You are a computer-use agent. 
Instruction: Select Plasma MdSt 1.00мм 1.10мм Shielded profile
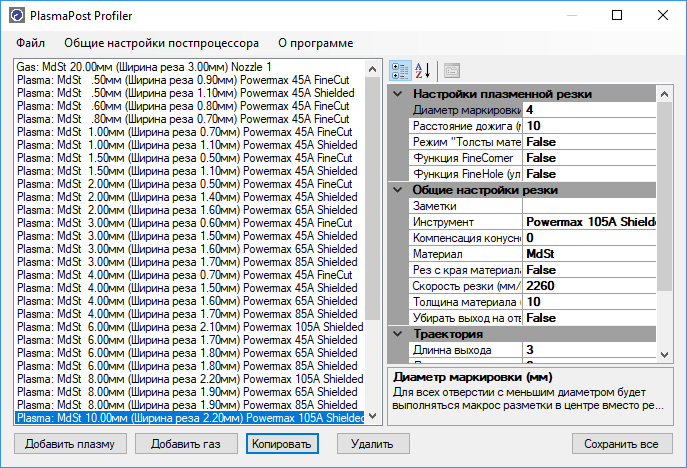tap(189, 145)
